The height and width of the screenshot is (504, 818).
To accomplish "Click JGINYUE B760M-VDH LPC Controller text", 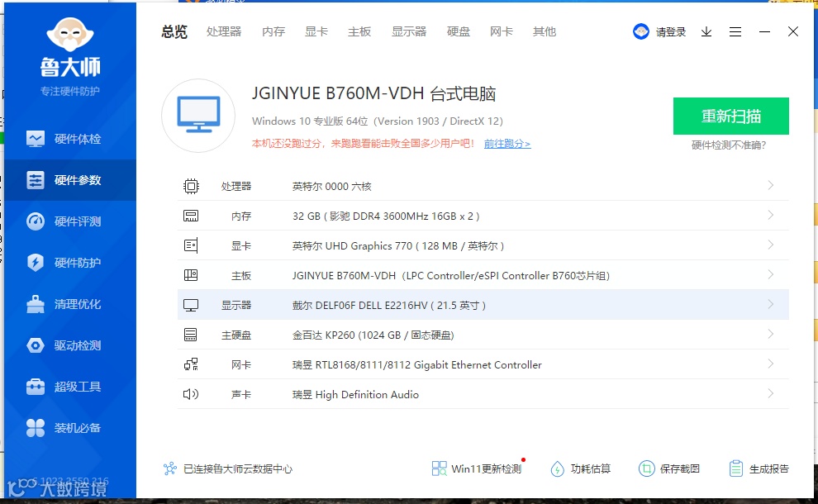I will pyautogui.click(x=451, y=276).
